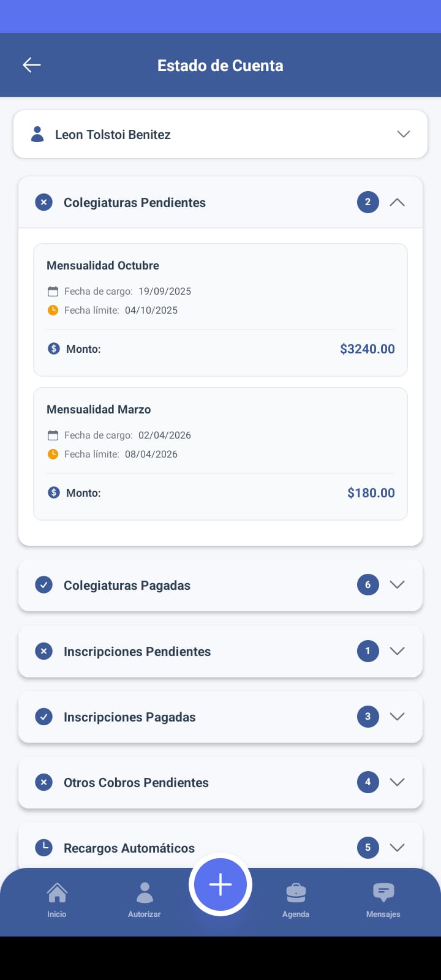Collapse the Colegiaturas Pendientes section
The image size is (441, 980).
point(397,202)
